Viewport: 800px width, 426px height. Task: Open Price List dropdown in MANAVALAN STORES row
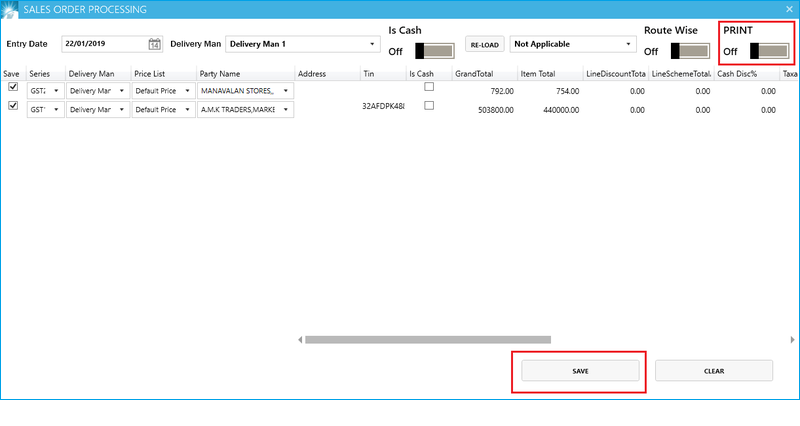point(163,91)
